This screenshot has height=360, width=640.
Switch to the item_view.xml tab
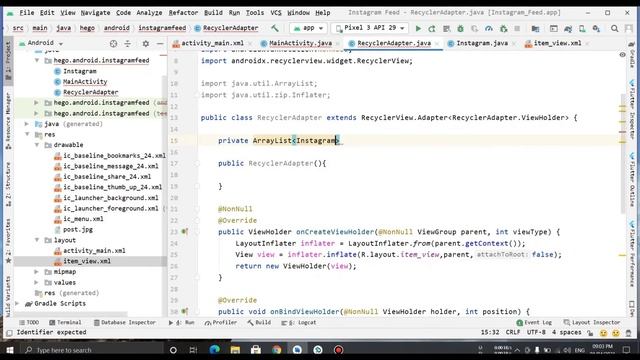pyautogui.click(x=557, y=43)
